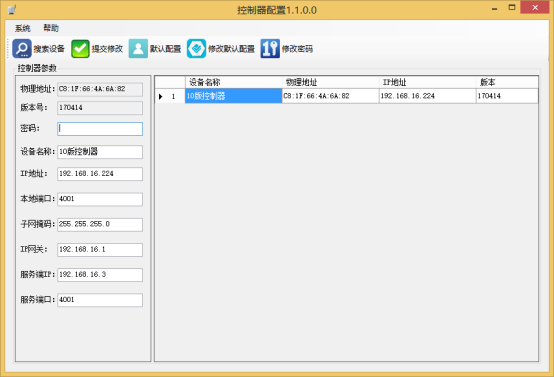Click the IP网关 field 192.168.16.1

100,249
